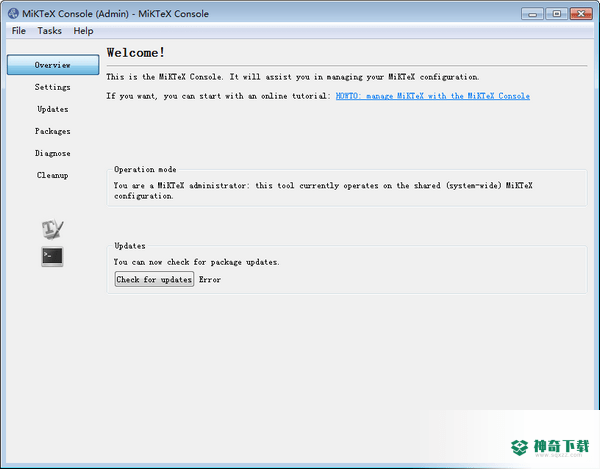Screen dimensions: 600x469
Task: Launch the command prompt terminal icon
Action: (52, 256)
